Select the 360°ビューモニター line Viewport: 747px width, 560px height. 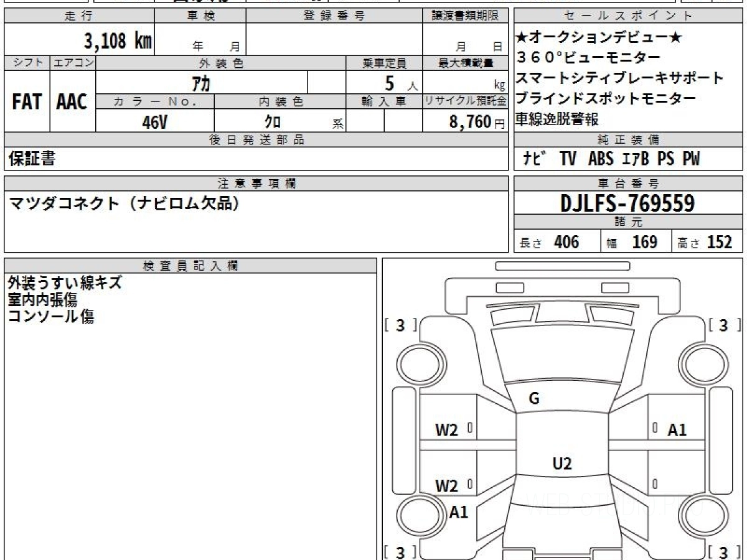(588, 58)
